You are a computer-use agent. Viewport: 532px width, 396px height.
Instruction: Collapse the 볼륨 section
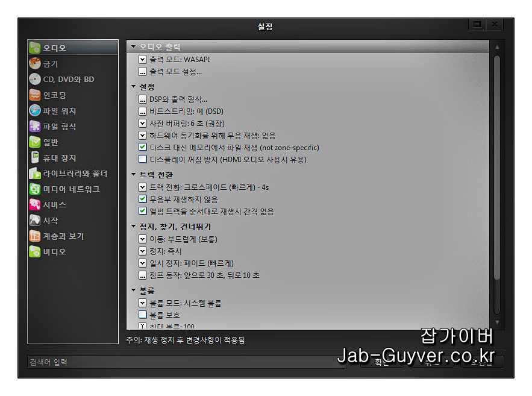tap(133, 290)
